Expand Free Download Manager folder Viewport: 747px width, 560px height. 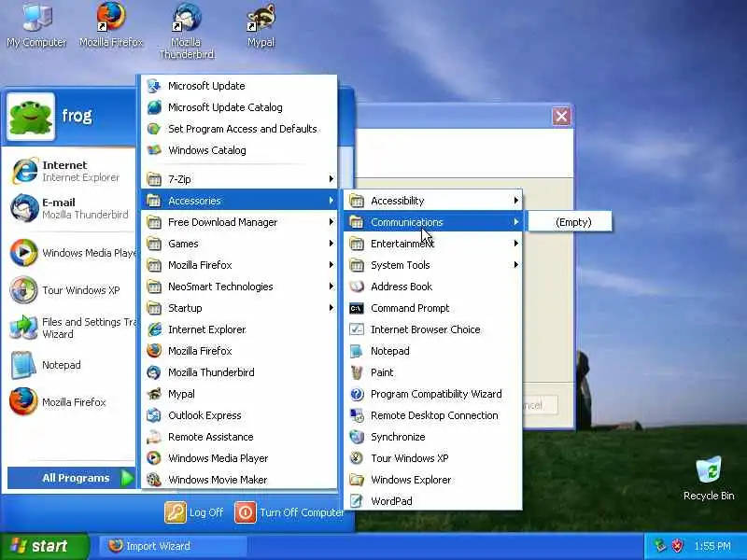pyautogui.click(x=239, y=222)
